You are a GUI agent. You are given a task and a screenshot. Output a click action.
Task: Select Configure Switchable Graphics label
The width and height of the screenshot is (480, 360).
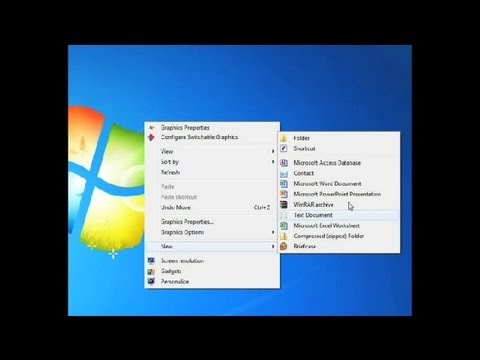pos(199,137)
